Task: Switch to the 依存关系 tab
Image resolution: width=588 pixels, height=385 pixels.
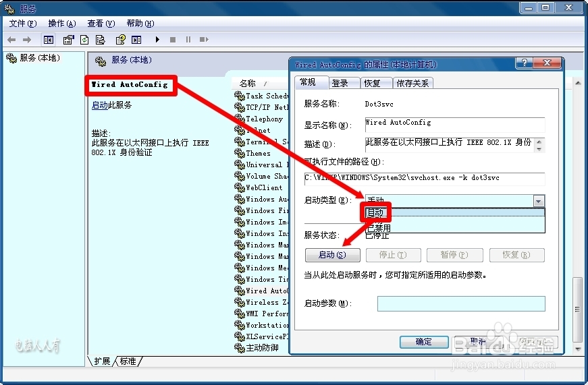Action: point(413,83)
